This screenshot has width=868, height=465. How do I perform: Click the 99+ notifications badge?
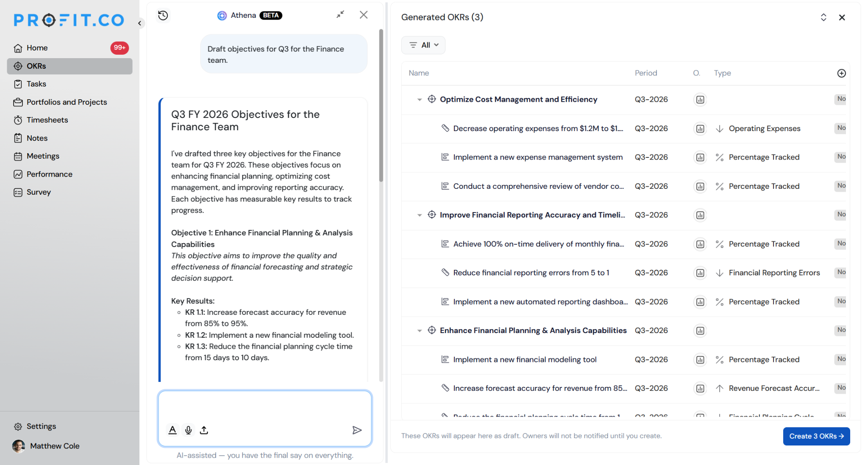click(120, 48)
